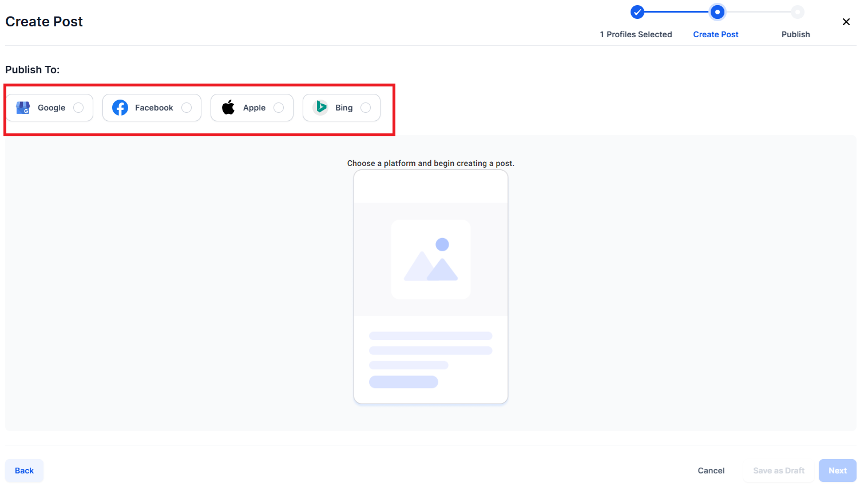Go to the 1 Profiles Selected step label

click(636, 34)
